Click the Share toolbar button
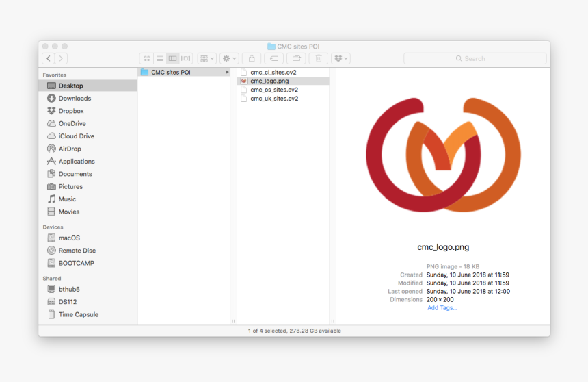 [x=252, y=58]
